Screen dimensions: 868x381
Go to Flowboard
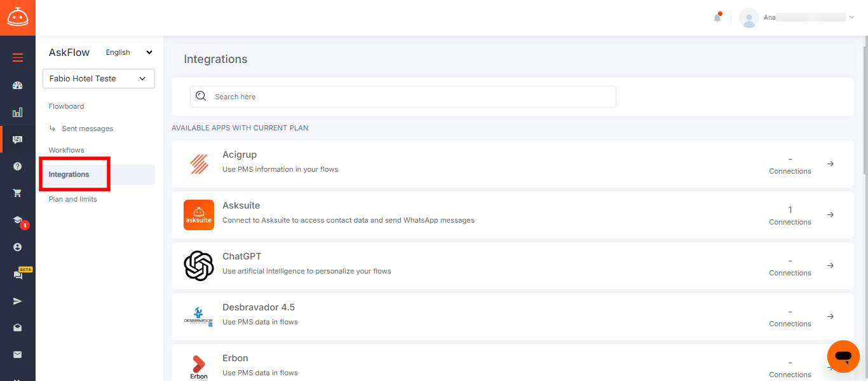66,106
